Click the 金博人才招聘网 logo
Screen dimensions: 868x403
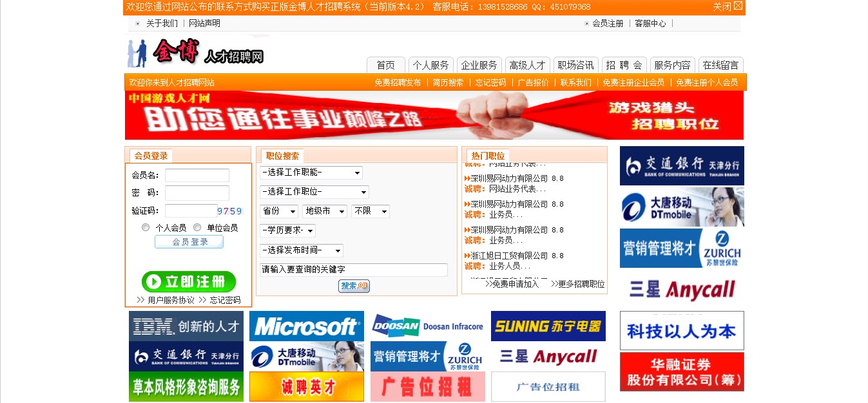click(195, 53)
